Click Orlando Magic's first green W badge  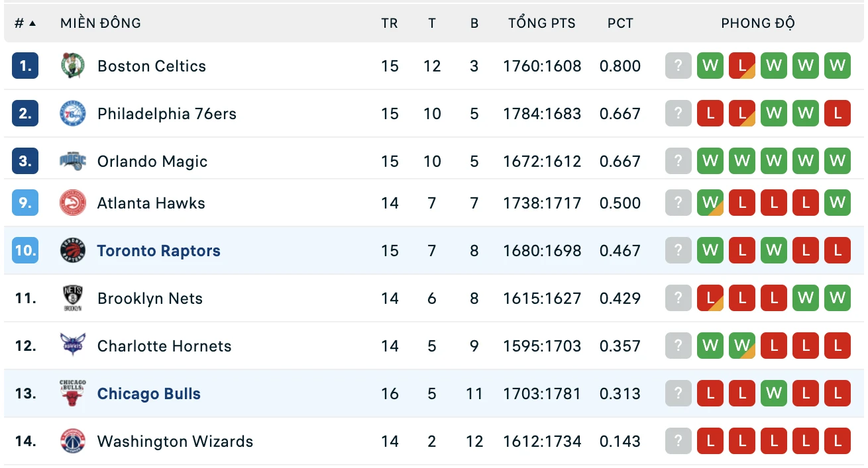coord(710,161)
